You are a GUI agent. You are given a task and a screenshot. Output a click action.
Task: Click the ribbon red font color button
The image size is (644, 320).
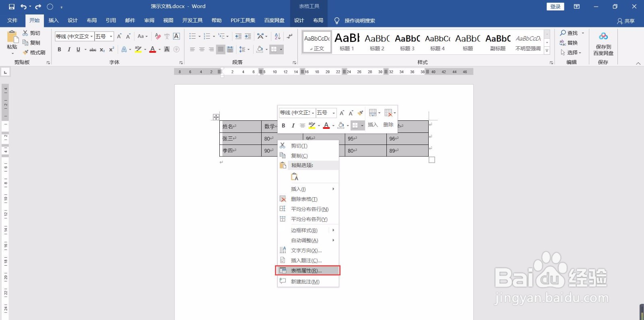pos(153,50)
